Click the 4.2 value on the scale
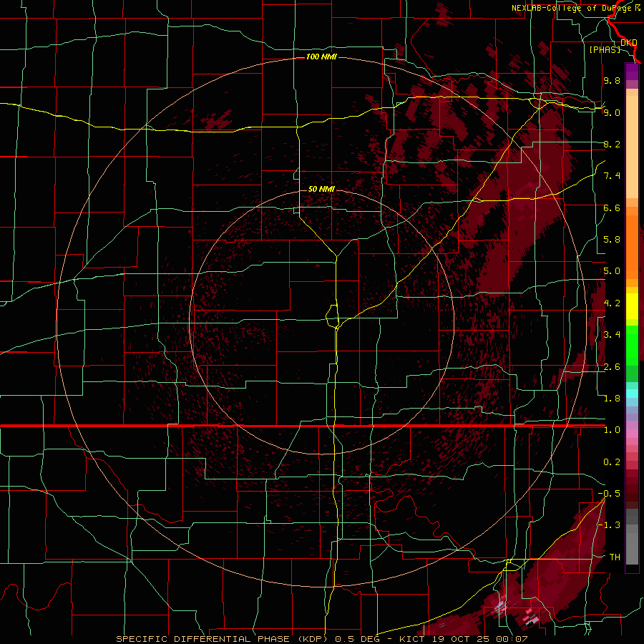This screenshot has width=644, height=644. (612, 303)
